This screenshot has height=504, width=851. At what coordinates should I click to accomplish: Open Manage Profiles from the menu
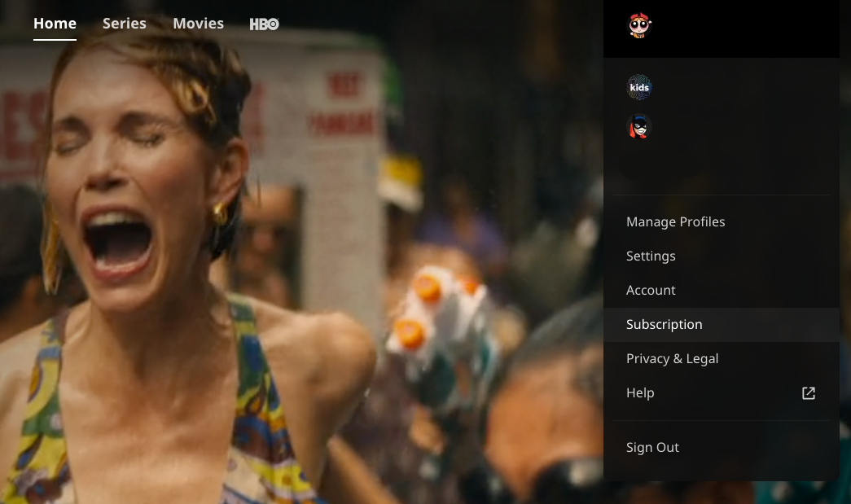tap(675, 222)
